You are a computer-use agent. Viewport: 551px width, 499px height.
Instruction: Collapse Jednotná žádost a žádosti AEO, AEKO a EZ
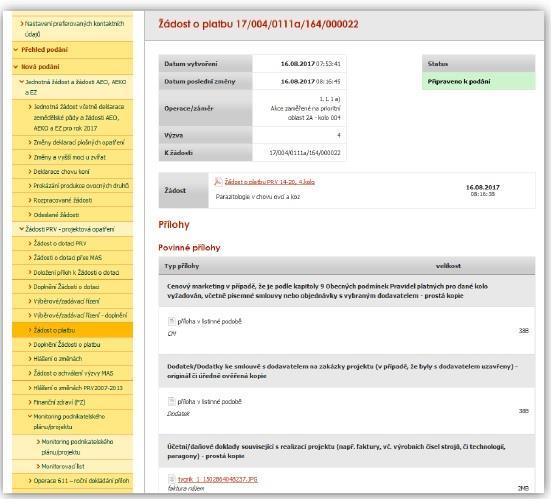tap(21, 82)
